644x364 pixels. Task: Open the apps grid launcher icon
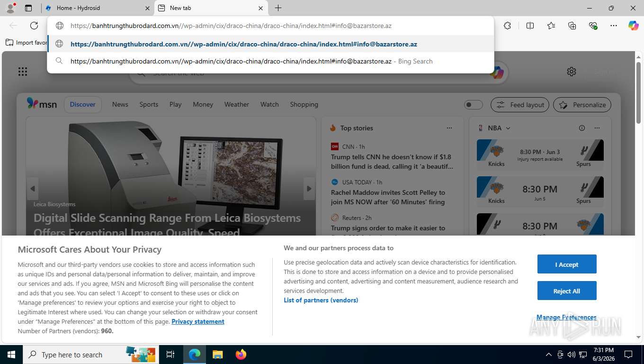click(22, 72)
